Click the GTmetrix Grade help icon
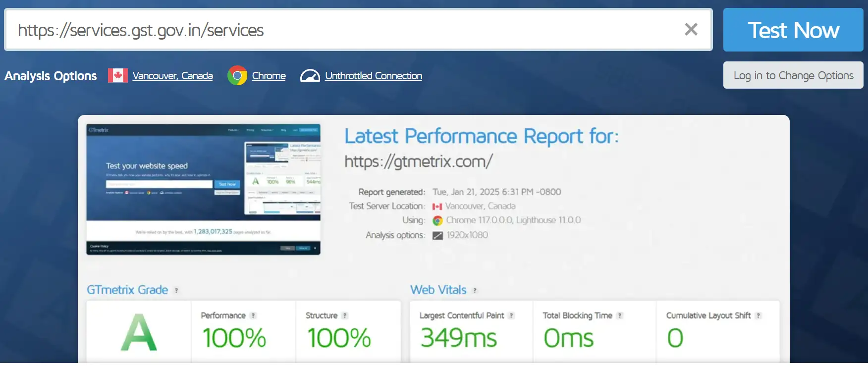 click(176, 291)
